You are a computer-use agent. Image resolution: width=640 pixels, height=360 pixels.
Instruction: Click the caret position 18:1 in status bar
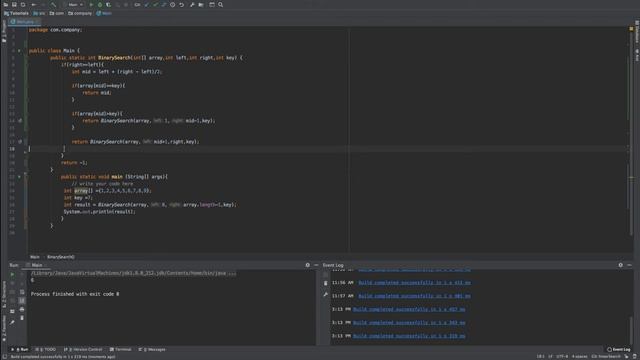(x=540, y=357)
